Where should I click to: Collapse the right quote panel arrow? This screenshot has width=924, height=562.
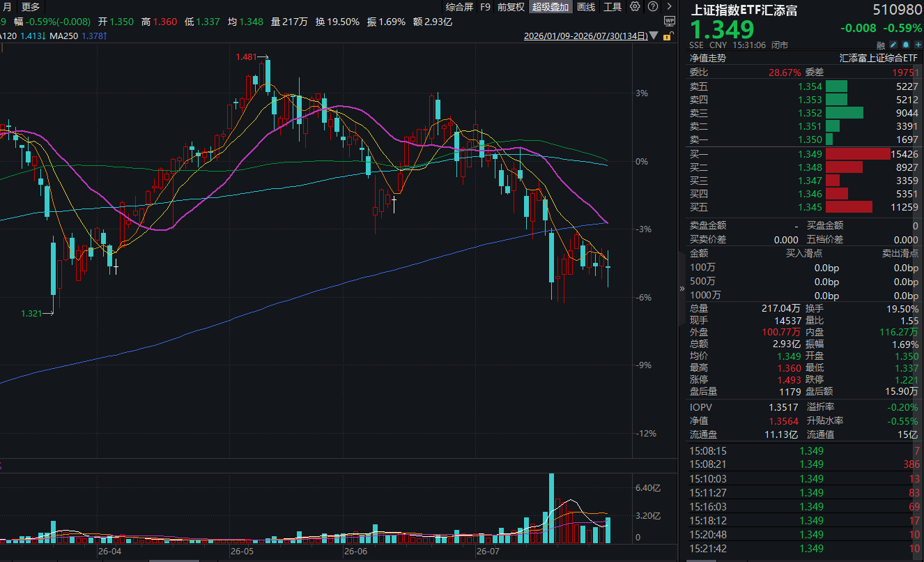683,288
